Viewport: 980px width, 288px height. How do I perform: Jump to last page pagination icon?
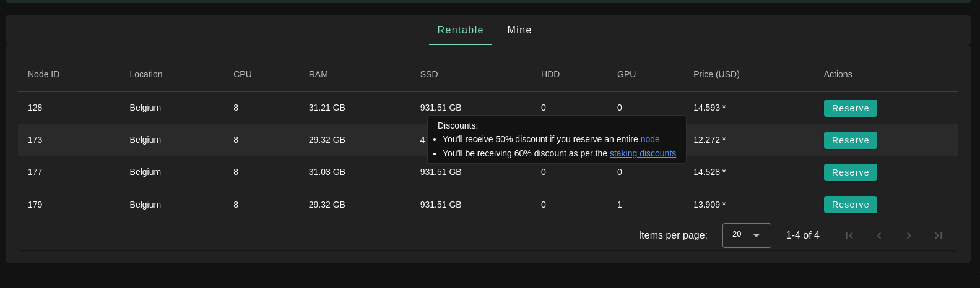pos(939,235)
